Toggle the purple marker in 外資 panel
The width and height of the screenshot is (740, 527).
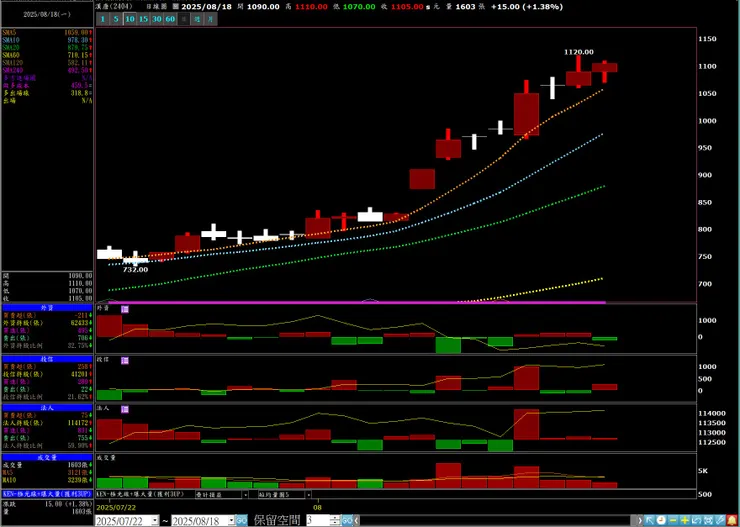125,309
